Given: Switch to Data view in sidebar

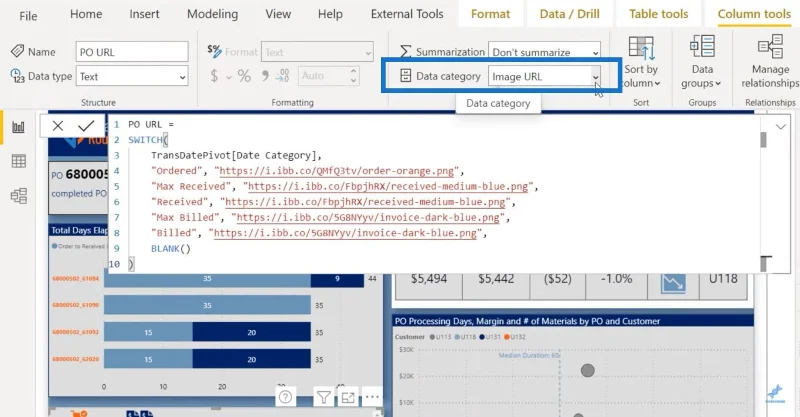Looking at the screenshot, I should (x=18, y=161).
